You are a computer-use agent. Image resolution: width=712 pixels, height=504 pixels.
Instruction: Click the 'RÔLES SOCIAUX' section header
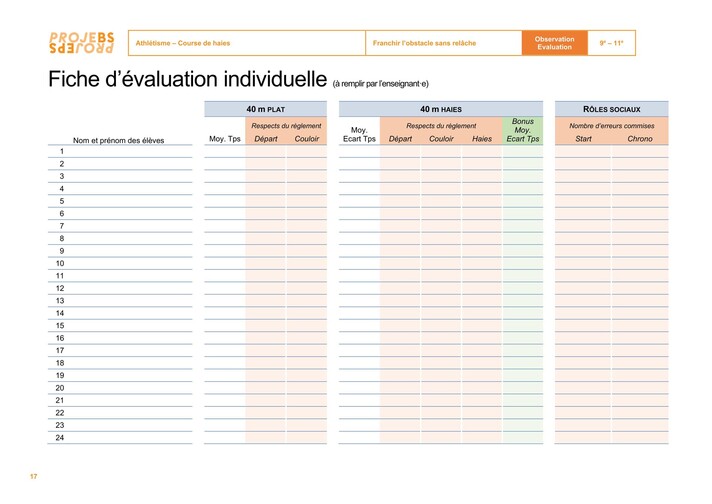tap(612, 109)
